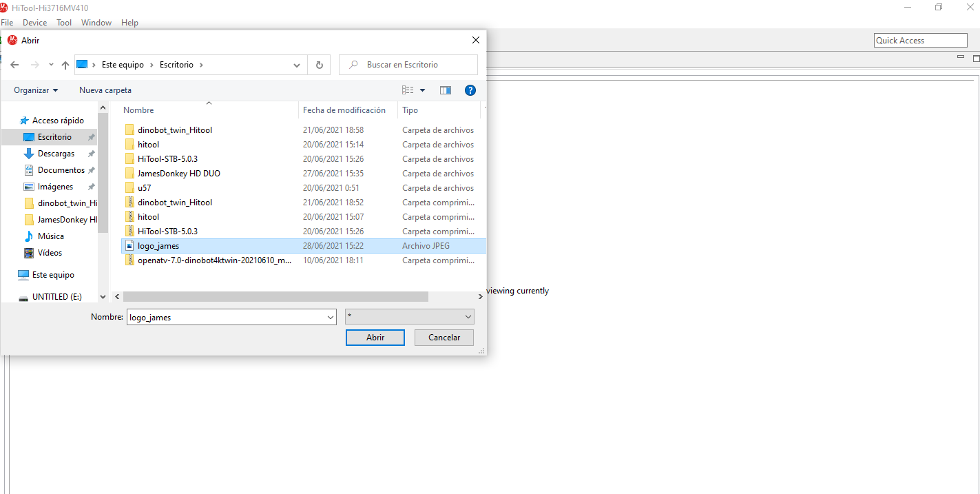Select the openatv-7.0 compressed archive
Image resolution: width=980 pixels, height=494 pixels.
(214, 260)
